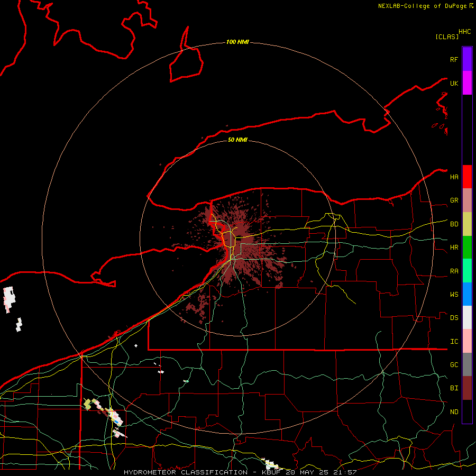The width and height of the screenshot is (476, 476).
Task: Click the BI legend label
Action: 454,388
